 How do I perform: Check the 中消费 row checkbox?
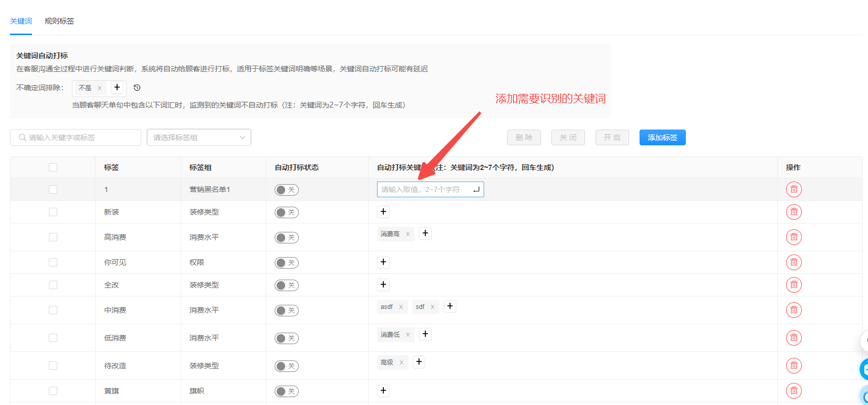point(53,310)
